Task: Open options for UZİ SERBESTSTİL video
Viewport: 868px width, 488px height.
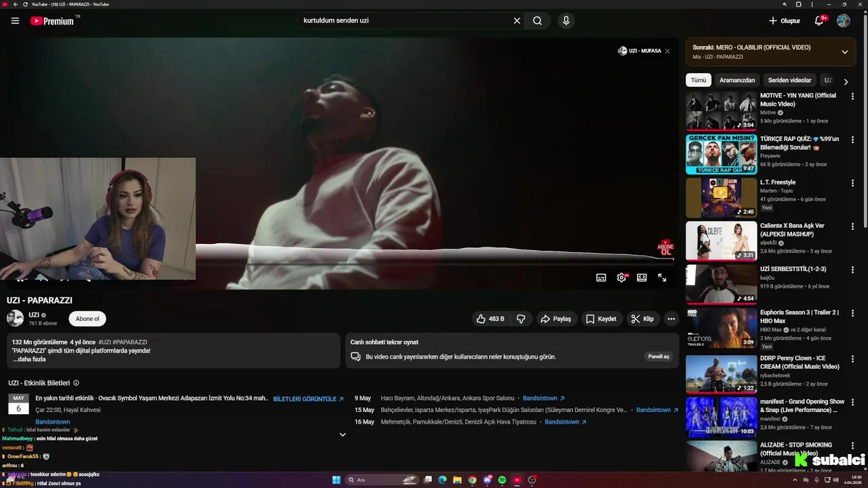Action: (852, 270)
